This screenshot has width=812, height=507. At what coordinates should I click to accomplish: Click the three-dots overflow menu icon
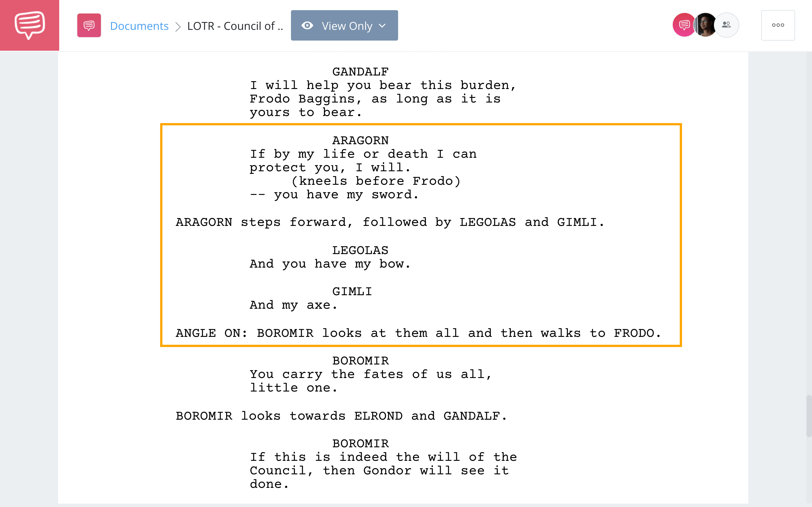pyautogui.click(x=778, y=25)
